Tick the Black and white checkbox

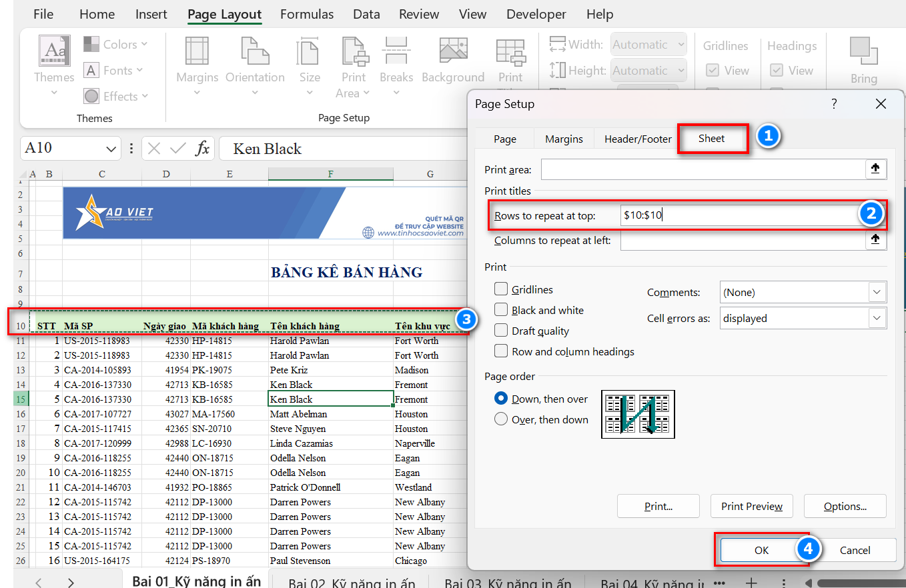click(501, 310)
